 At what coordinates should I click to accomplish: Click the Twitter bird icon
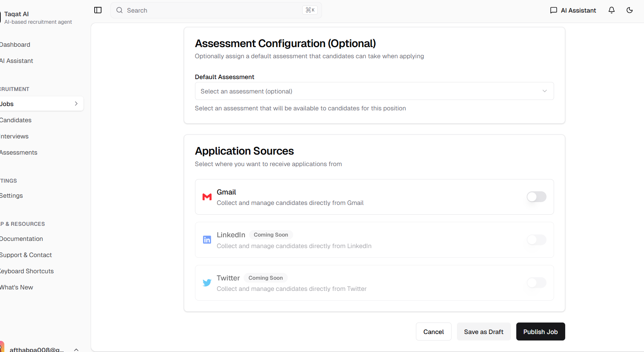pyautogui.click(x=207, y=283)
